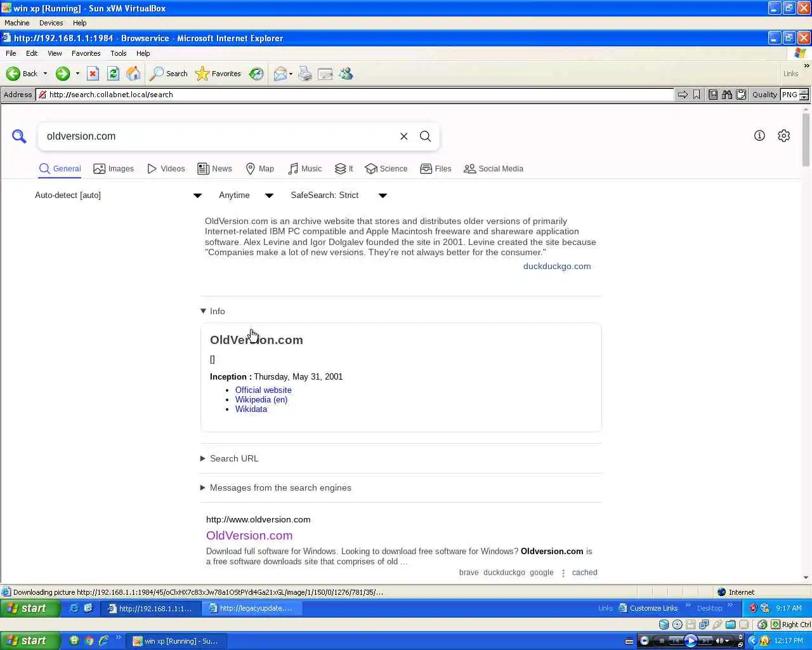Image resolution: width=812 pixels, height=650 pixels.
Task: Submit search with the magnifier button
Action: click(426, 136)
